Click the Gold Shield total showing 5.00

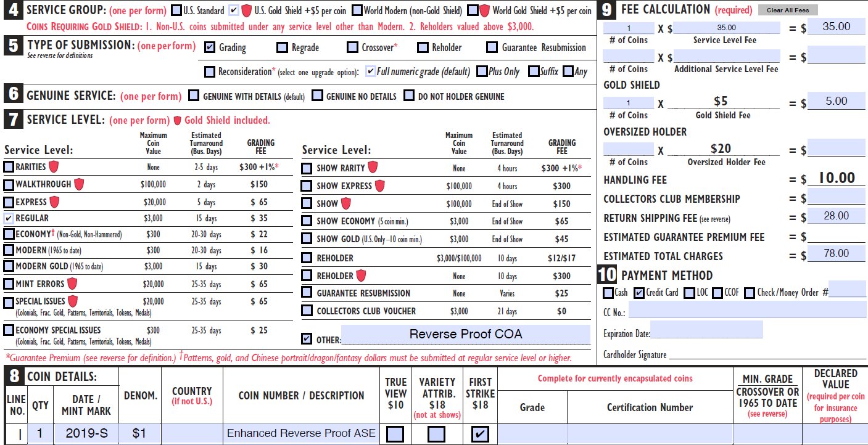(836, 102)
